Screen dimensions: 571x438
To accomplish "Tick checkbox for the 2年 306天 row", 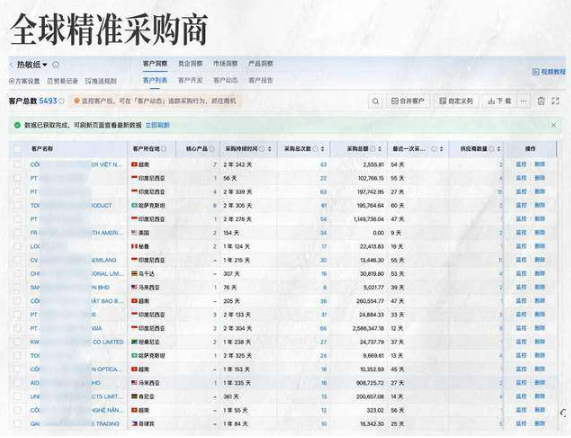I will click(x=17, y=205).
